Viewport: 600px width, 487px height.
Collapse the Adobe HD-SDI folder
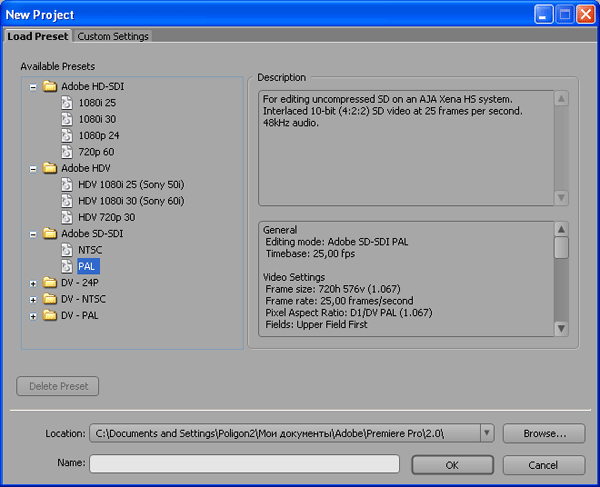click(x=33, y=87)
